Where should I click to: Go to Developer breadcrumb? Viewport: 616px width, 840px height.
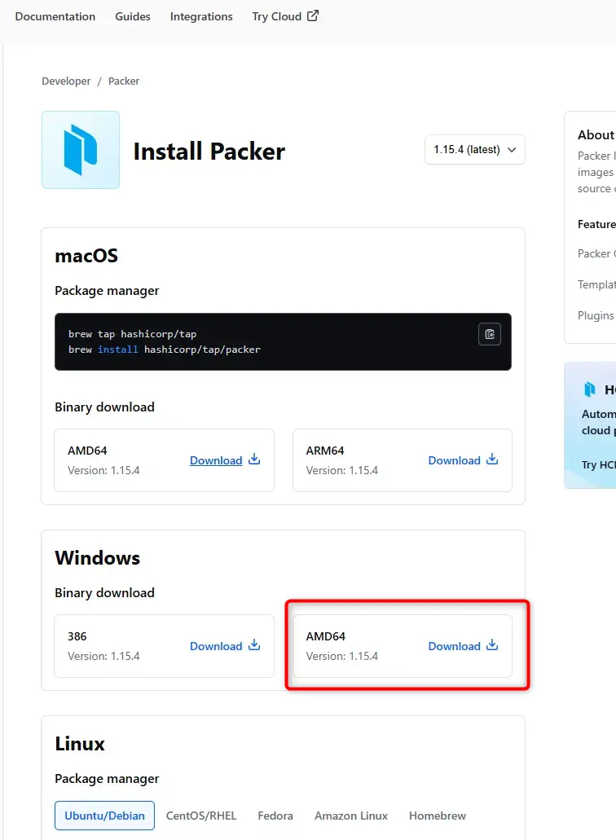click(x=67, y=81)
